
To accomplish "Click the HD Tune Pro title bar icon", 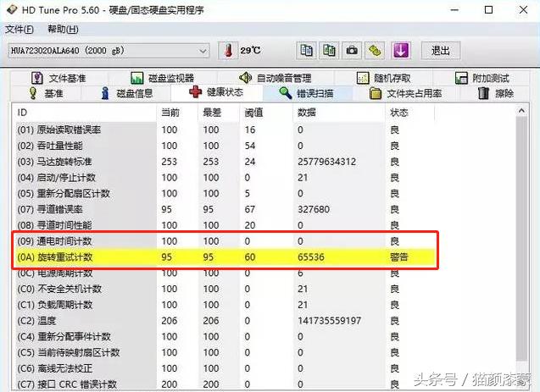I will tap(12, 9).
